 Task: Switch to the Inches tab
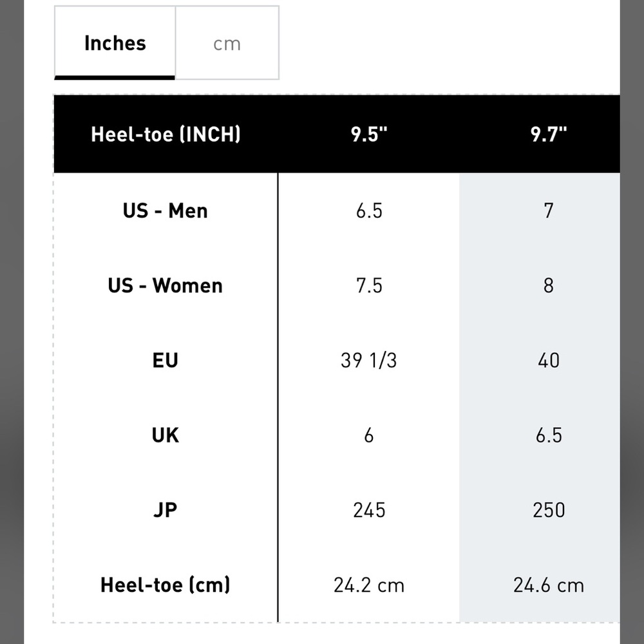click(x=115, y=43)
